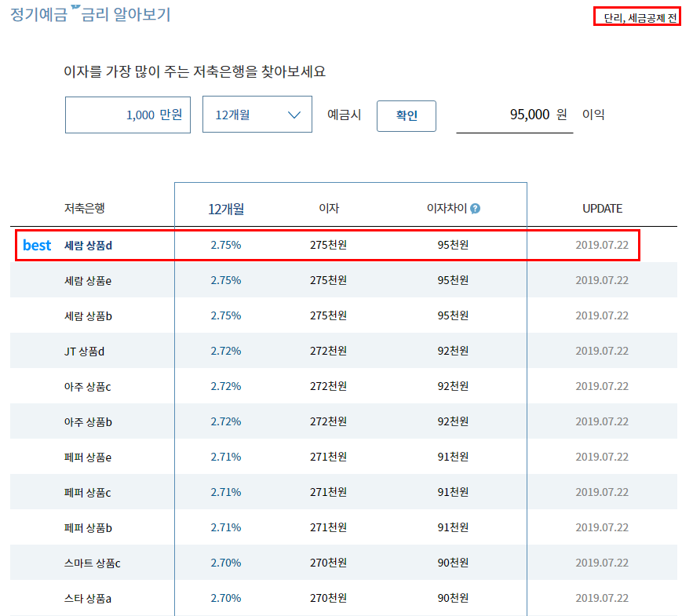Click 92천원 difference for 아주 상품c

[453, 386]
